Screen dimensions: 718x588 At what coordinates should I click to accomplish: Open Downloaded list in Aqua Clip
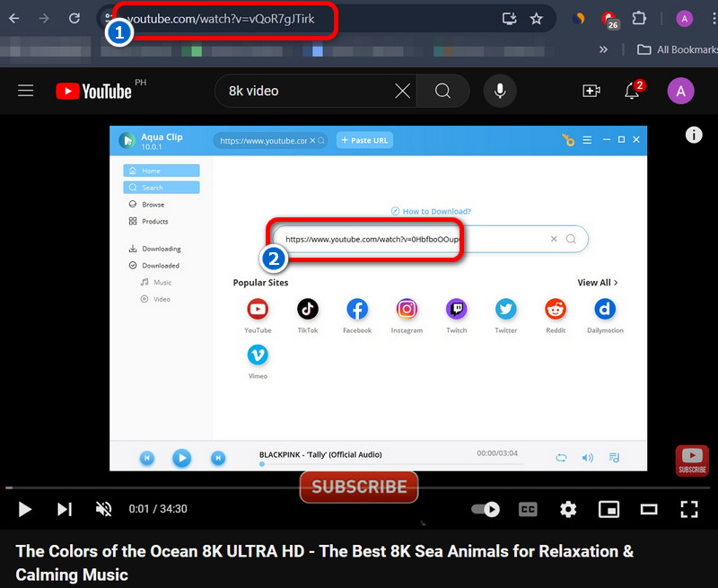click(x=154, y=266)
